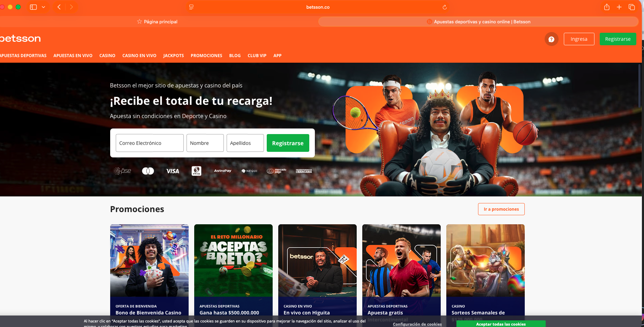Click the Apuesta gratis title

[x=385, y=313]
